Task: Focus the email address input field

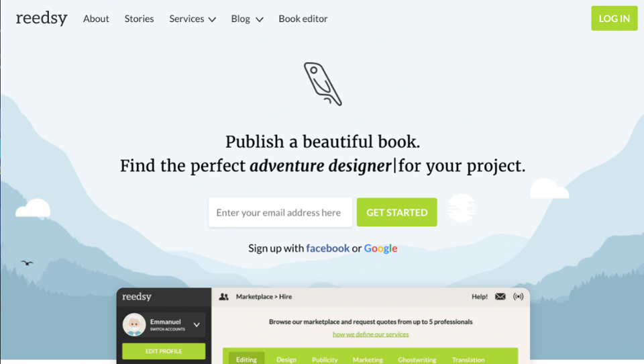Action: coord(280,212)
